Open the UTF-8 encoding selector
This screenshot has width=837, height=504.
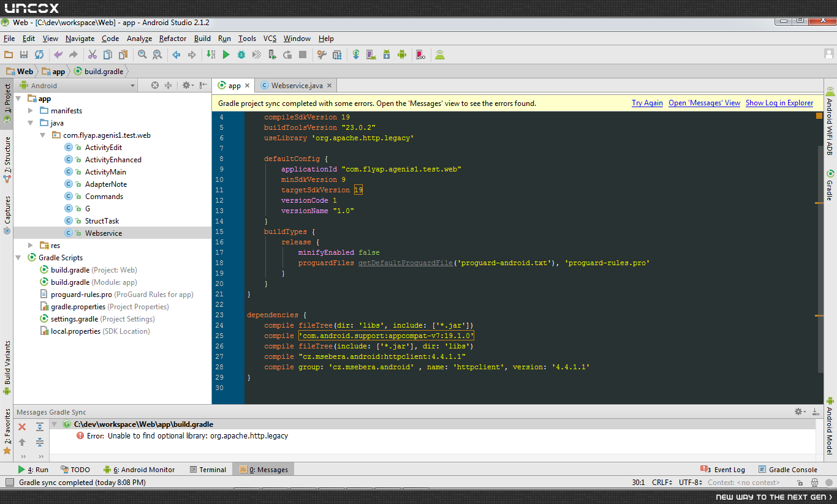(x=691, y=483)
